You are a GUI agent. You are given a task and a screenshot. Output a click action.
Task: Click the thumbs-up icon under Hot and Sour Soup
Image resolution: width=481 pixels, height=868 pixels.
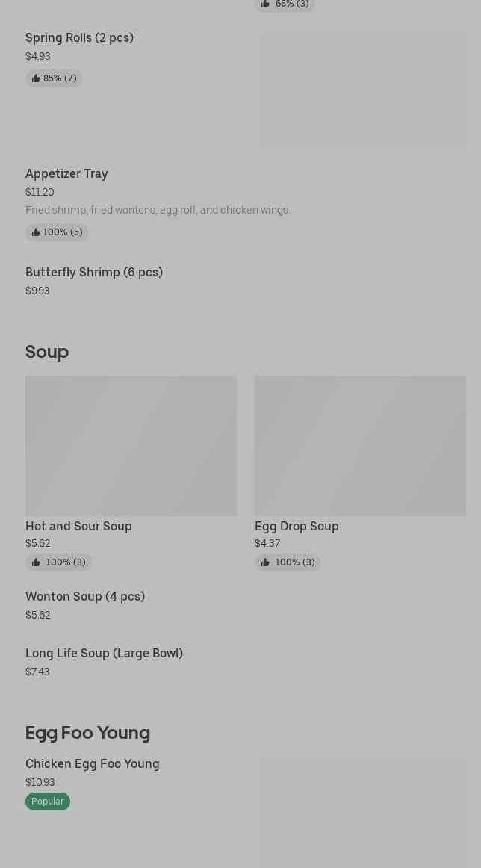[x=36, y=562]
